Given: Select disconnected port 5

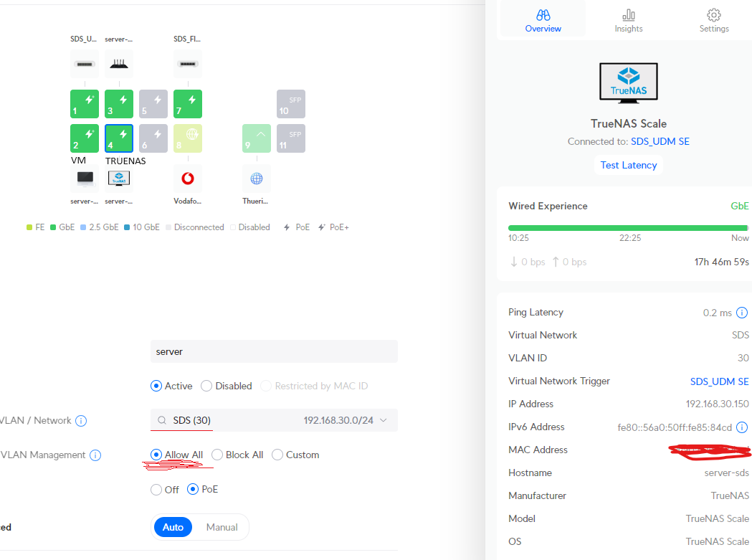Looking at the screenshot, I should click(x=153, y=104).
